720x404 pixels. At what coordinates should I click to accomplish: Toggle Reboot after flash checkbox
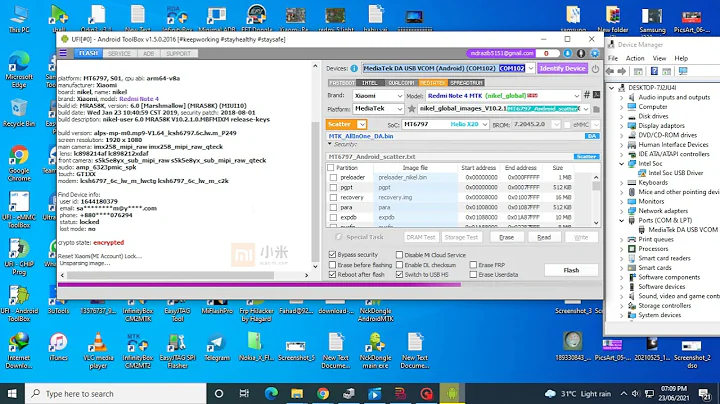(332, 275)
